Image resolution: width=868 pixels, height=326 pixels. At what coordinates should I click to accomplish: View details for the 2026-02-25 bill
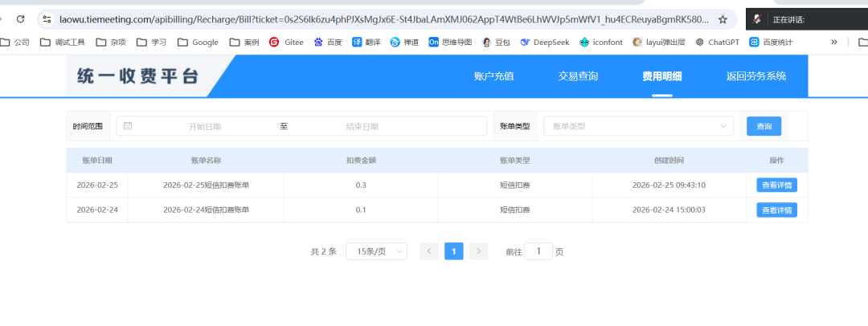pos(776,185)
